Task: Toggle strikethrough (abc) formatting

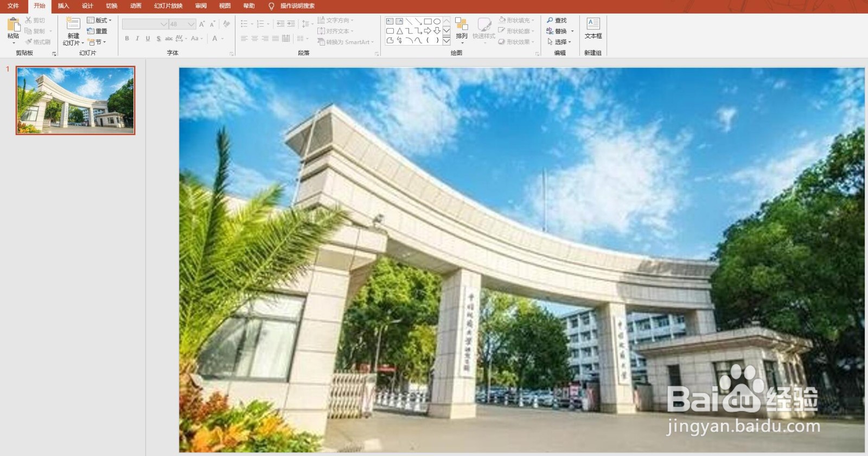Action: click(169, 38)
